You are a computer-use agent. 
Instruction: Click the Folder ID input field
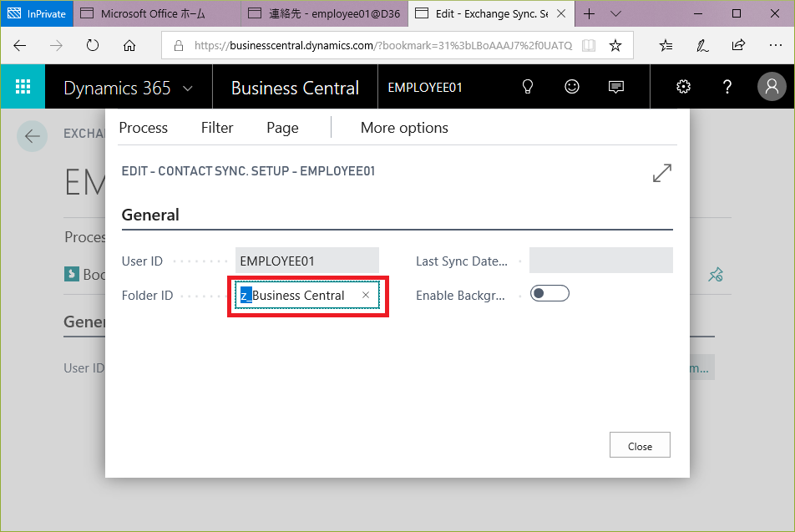[306, 295]
